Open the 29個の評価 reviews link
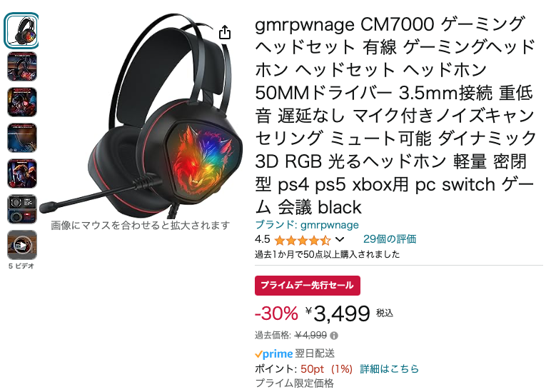This screenshot has height=392, width=551. (390, 239)
